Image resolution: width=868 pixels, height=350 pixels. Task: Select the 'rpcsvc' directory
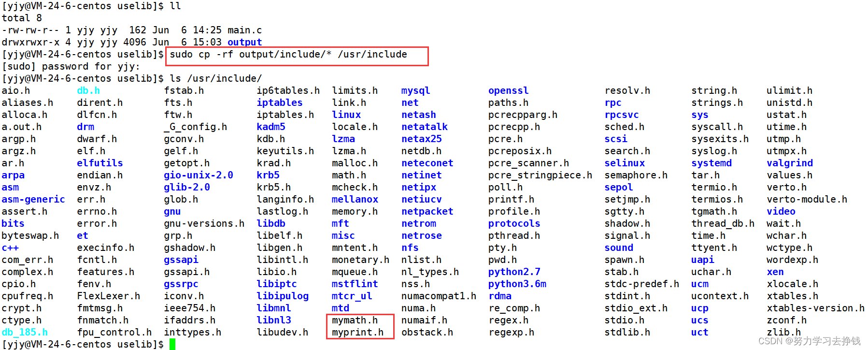(622, 115)
